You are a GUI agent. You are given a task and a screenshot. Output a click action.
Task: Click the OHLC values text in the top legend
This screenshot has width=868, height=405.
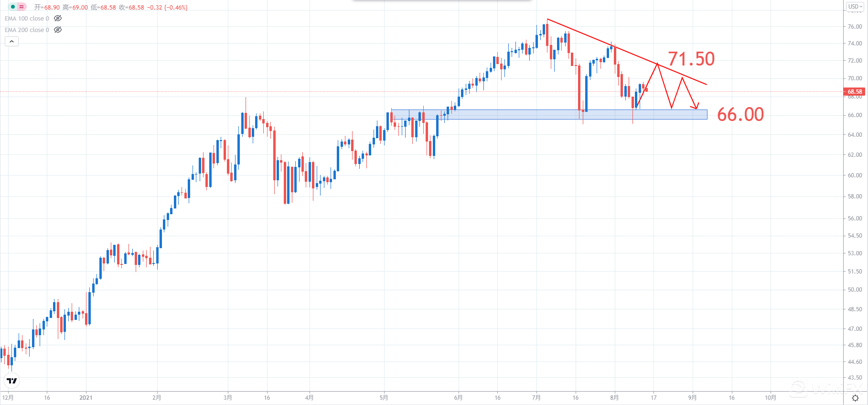click(x=110, y=7)
